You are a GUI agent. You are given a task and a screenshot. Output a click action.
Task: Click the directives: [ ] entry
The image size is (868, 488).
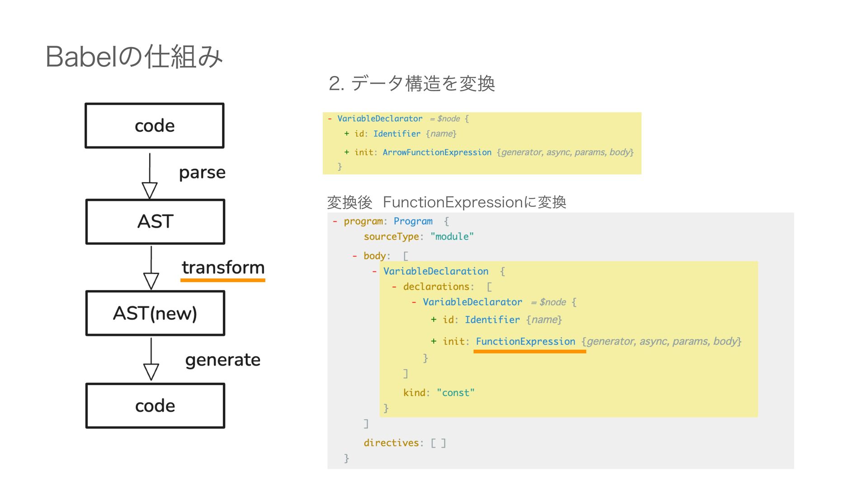(405, 443)
